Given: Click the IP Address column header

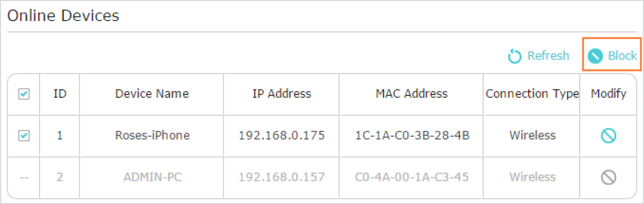Looking at the screenshot, I should click(x=282, y=94).
